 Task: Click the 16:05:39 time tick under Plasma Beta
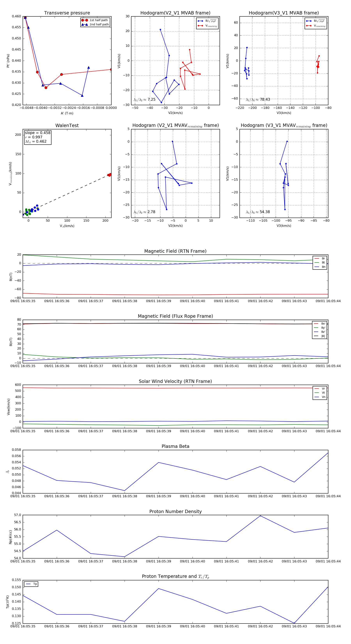[x=158, y=496]
